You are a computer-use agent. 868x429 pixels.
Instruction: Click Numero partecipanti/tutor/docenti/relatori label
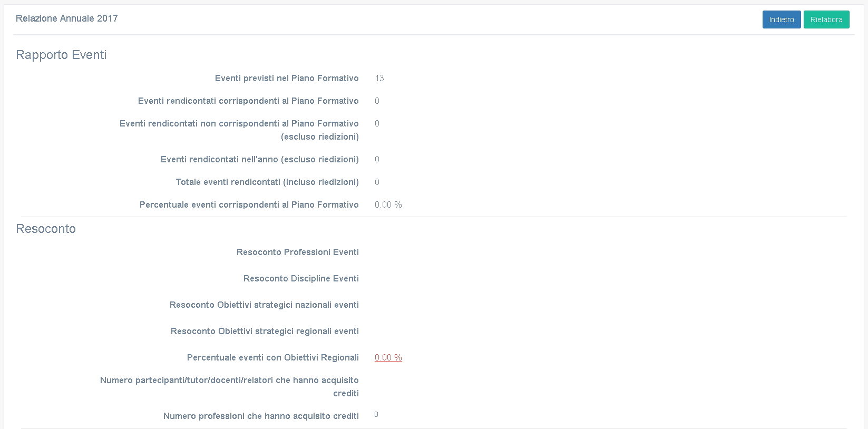(229, 387)
